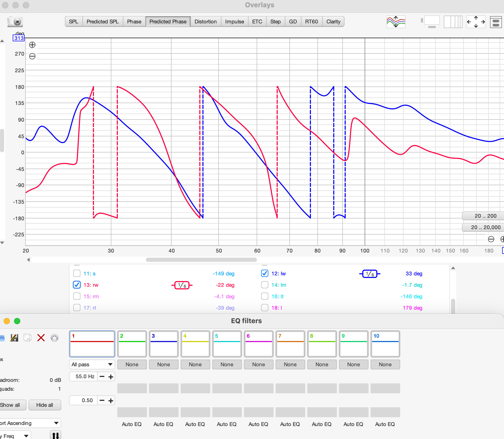The width and height of the screenshot is (504, 439).
Task: Open the separate traces icon
Action: click(x=396, y=22)
